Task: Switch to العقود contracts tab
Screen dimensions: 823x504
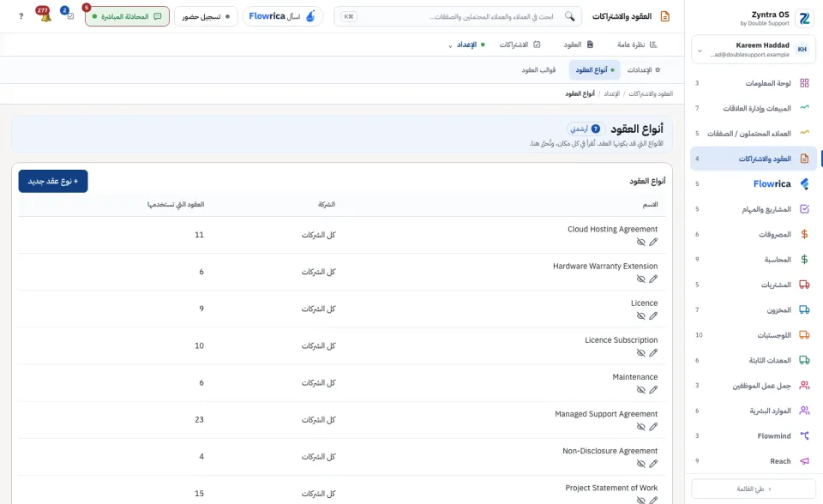Action: (579, 45)
